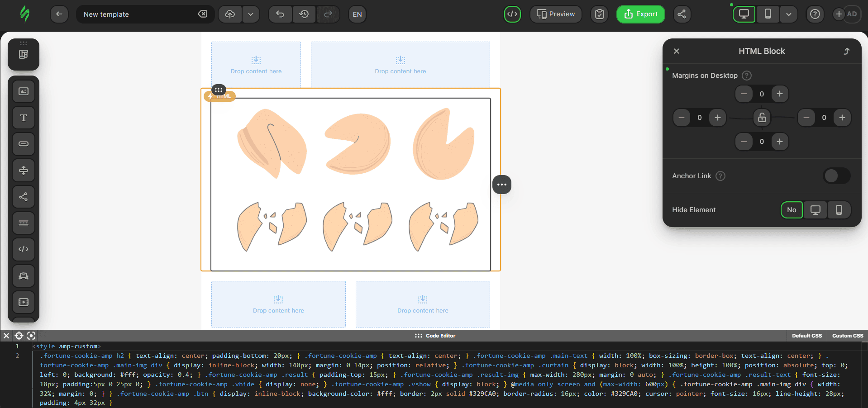Toggle the Anchor Link switch
Image resolution: width=868 pixels, height=408 pixels.
pyautogui.click(x=836, y=176)
